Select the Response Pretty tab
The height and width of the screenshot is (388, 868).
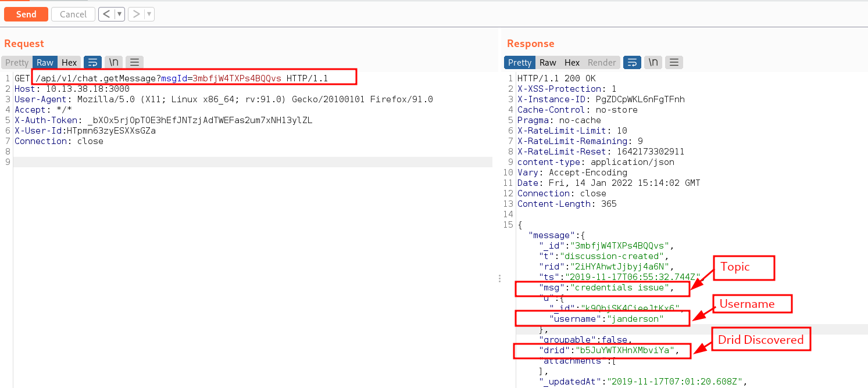(520, 62)
